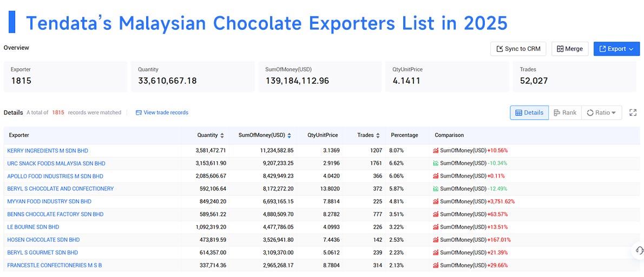Click the QtyUnitPrice column header
The width and height of the screenshot is (644, 277).
coord(323,135)
